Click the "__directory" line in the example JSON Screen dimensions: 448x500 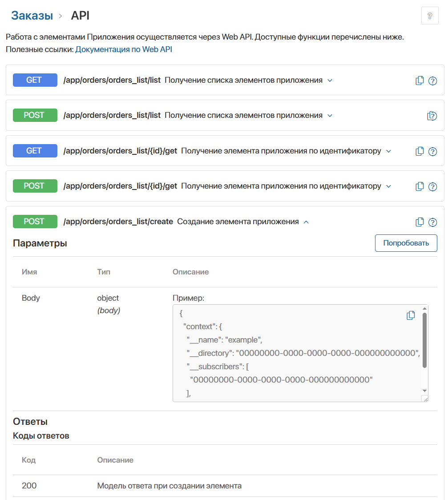[x=303, y=353]
